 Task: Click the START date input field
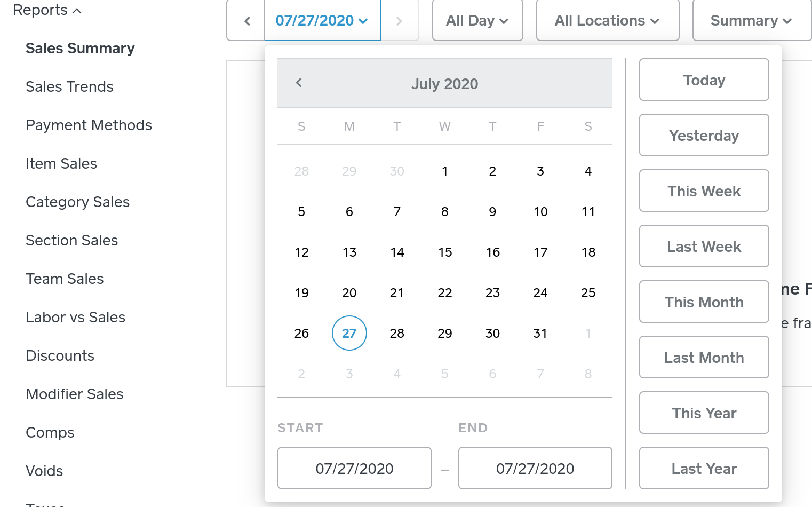[354, 469]
